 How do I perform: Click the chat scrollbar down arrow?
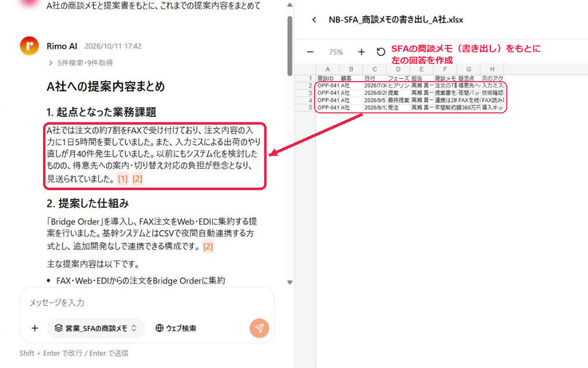290,282
